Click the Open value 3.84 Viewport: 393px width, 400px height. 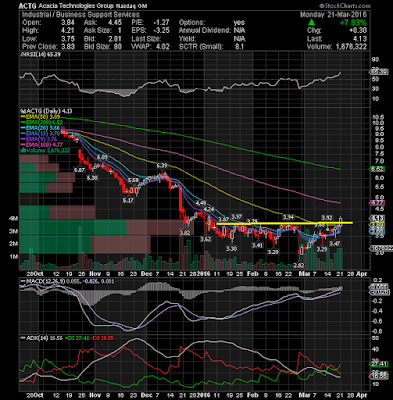68,23
